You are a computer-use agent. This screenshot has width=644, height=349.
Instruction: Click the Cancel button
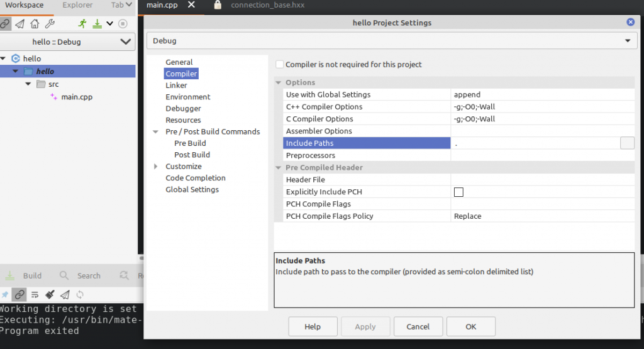tap(418, 326)
